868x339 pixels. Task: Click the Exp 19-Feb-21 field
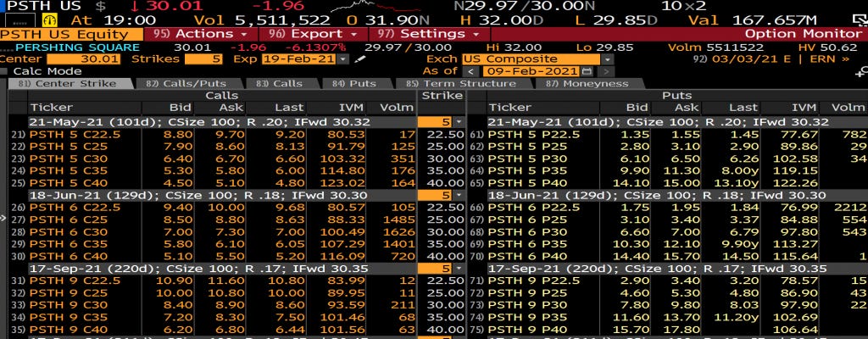(x=299, y=58)
